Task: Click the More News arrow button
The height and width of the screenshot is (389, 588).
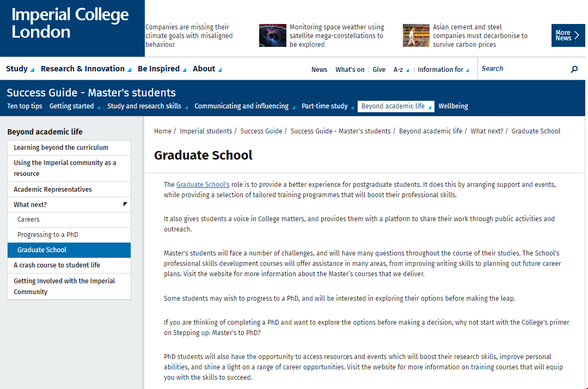Action: (x=568, y=35)
